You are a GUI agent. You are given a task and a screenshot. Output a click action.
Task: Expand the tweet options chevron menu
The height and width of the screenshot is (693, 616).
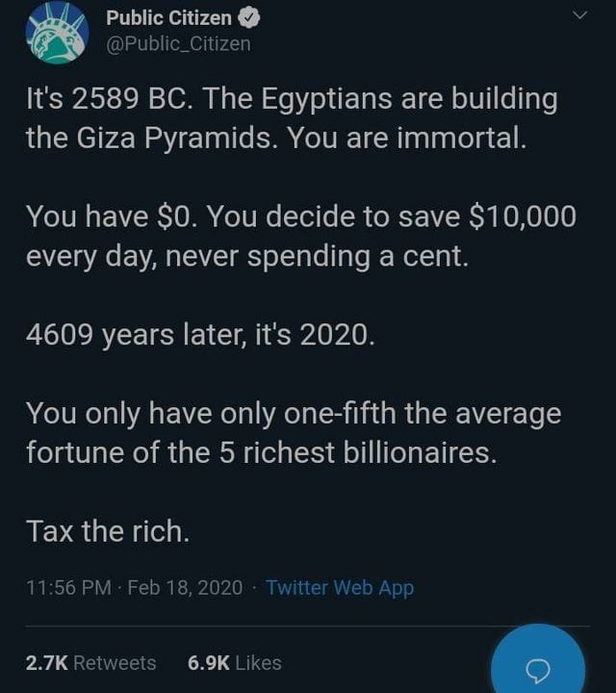(578, 15)
